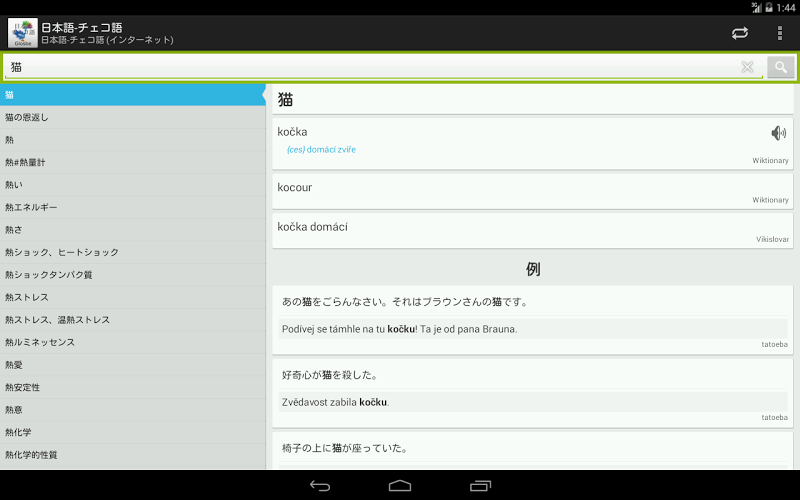Select 熱化学的性質 in word list
Image resolution: width=800 pixels, height=500 pixels.
tap(133, 455)
